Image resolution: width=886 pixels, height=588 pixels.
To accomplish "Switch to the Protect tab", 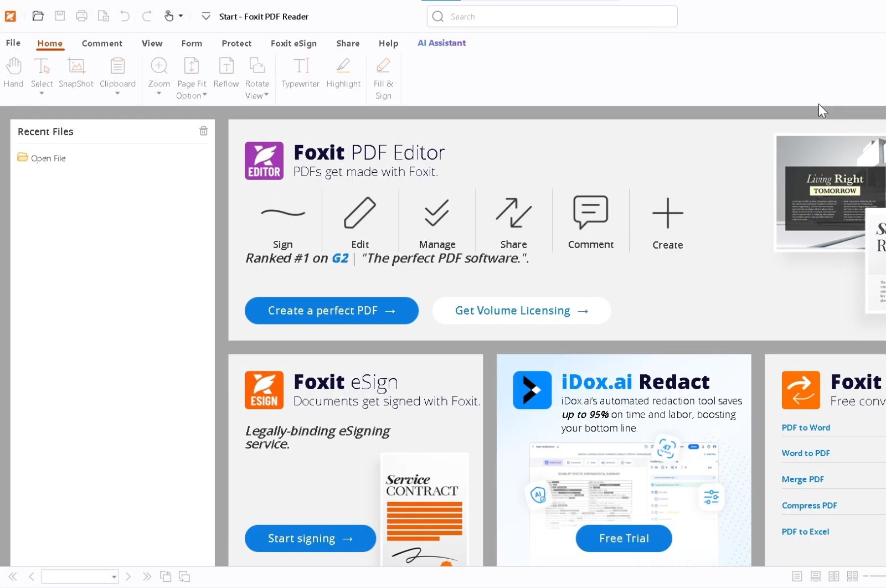I will (236, 43).
